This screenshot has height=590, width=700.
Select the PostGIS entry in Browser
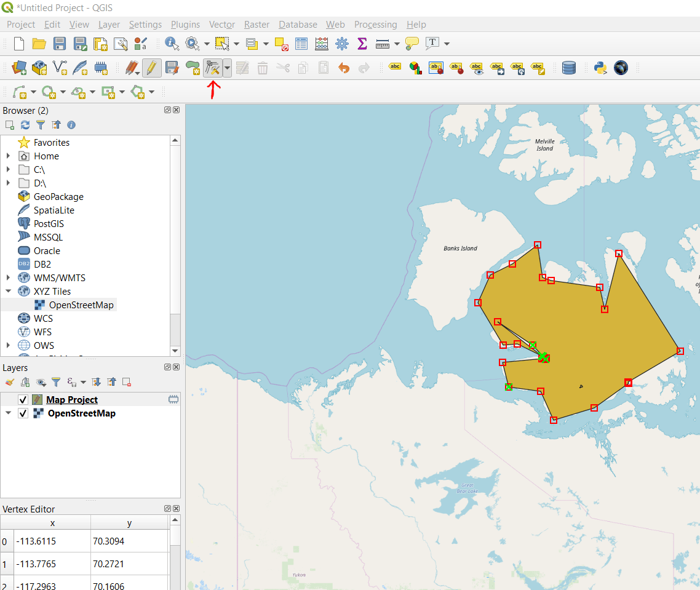click(49, 224)
